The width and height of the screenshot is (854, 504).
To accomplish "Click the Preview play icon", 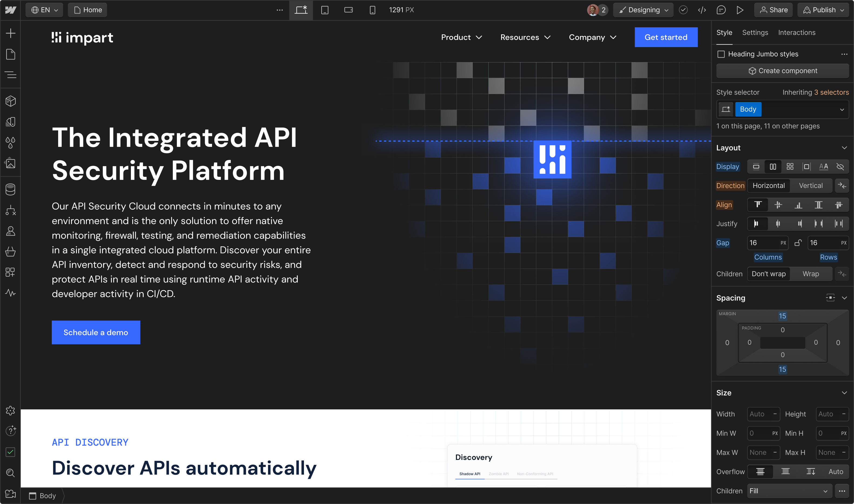I will click(x=740, y=10).
